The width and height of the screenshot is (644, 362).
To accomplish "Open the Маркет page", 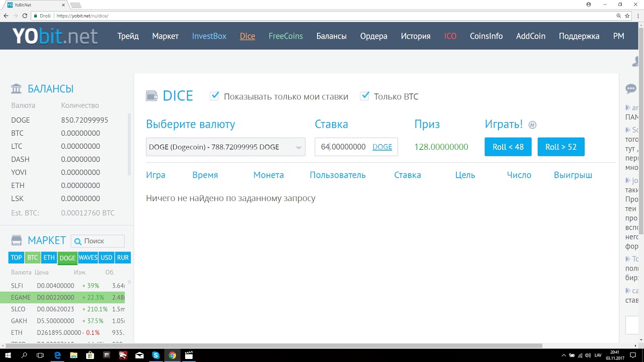I will click(x=166, y=36).
